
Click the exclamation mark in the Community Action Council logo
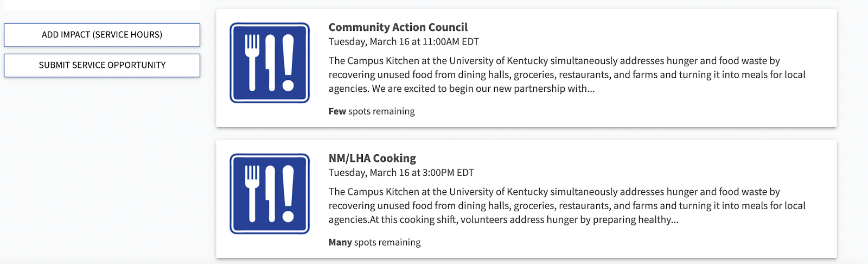point(288,62)
